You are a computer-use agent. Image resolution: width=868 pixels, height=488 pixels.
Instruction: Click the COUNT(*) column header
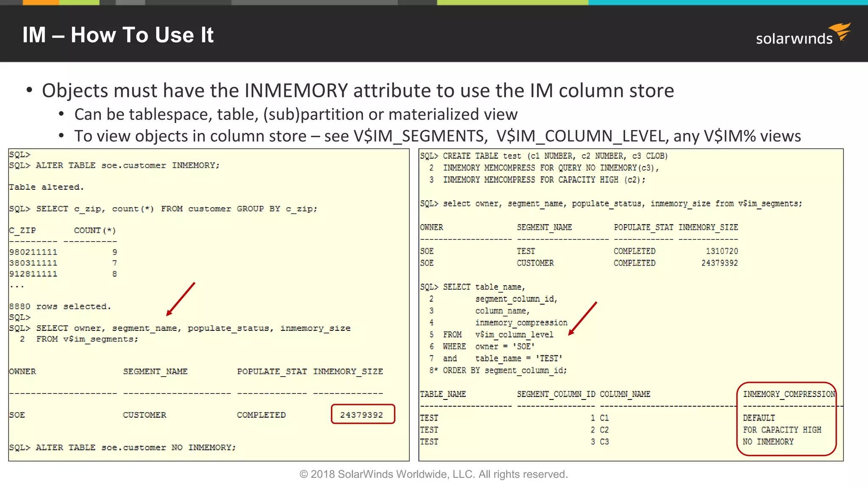[95, 230]
